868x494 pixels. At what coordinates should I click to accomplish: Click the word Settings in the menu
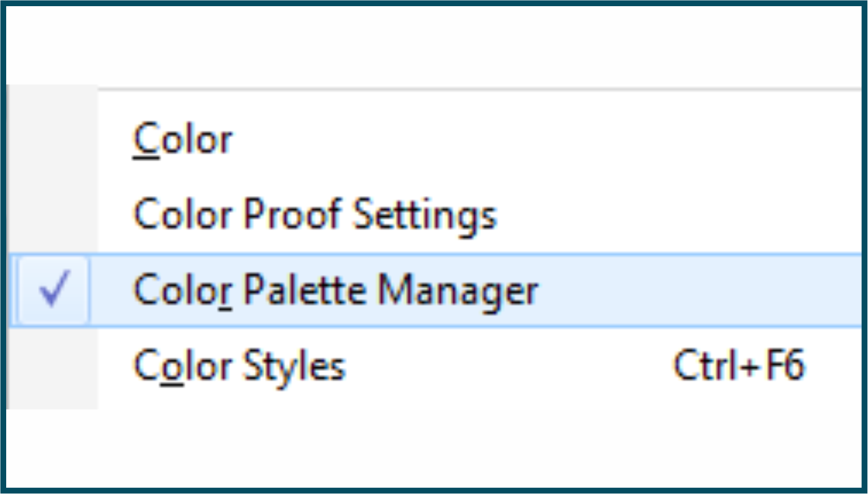424,215
